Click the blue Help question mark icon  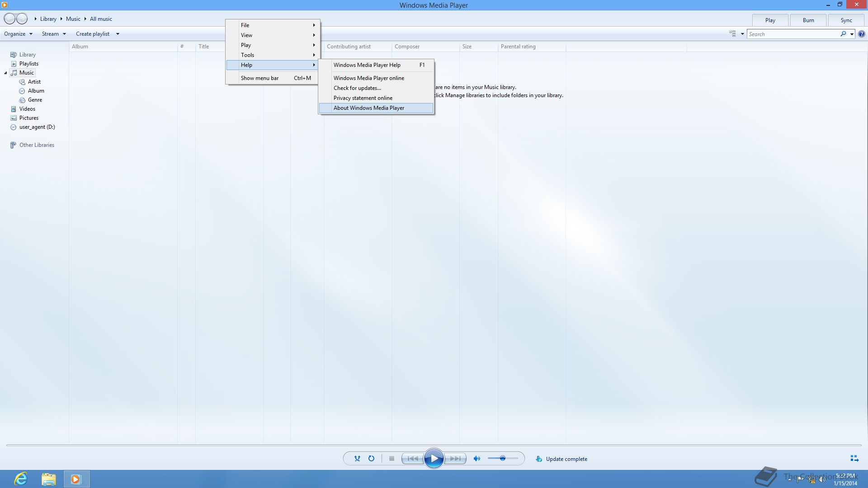(862, 34)
